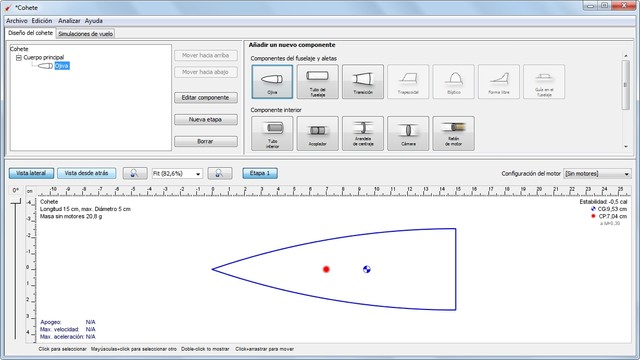Click the Editar componente button
The width and height of the screenshot is (640, 360).
(x=206, y=98)
